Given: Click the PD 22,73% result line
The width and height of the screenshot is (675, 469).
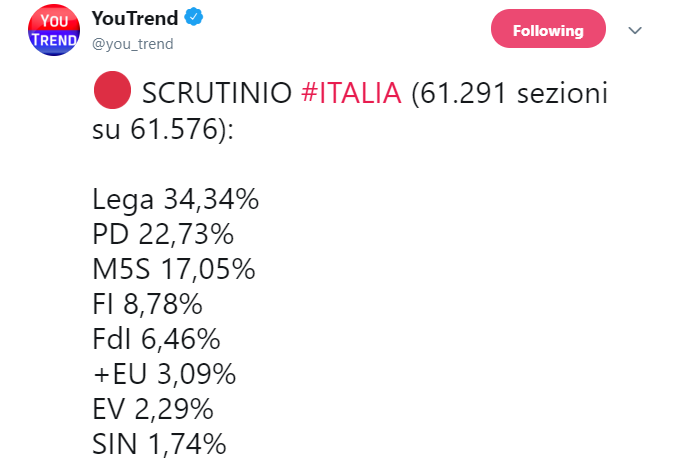Looking at the screenshot, I should pos(163,234).
